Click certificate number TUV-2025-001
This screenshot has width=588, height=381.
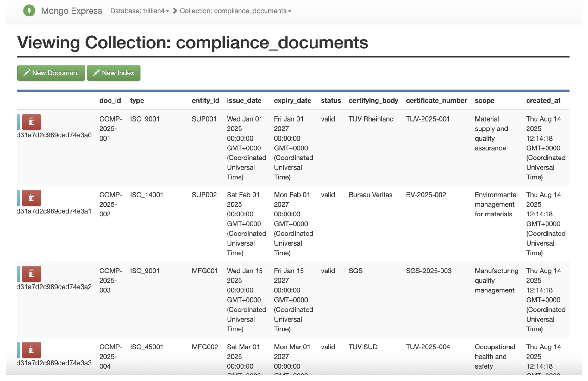428,119
